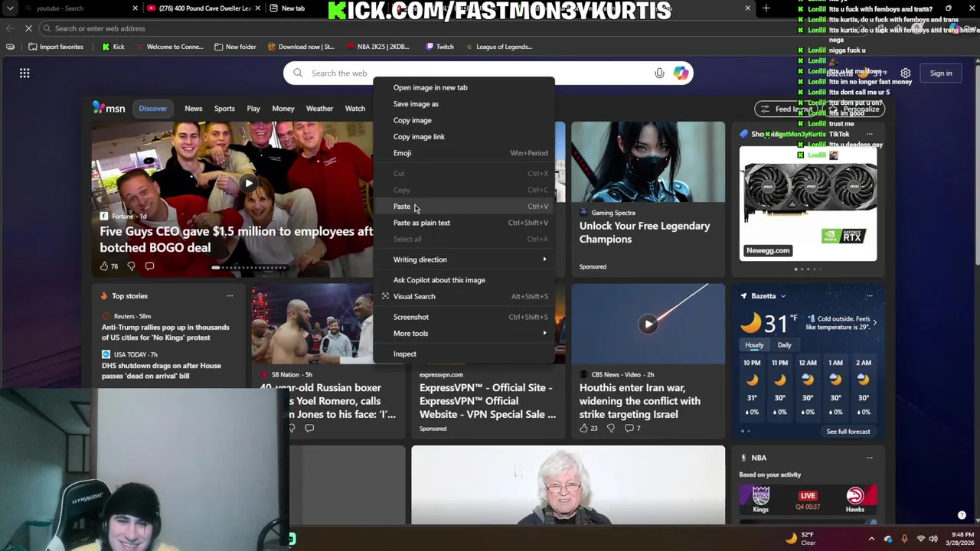Open the Money tab on MSN

pos(283,109)
